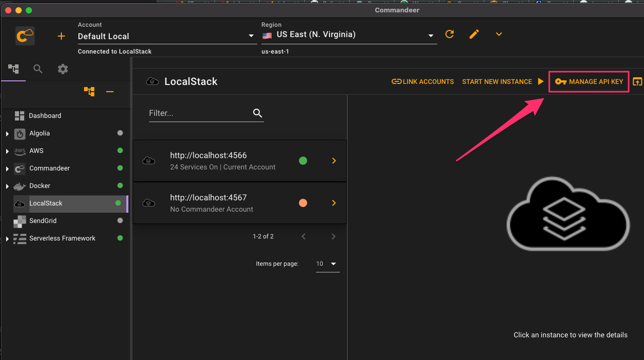Screen dimensions: 644x360
Task: Open the Dashboard icon in the sidebar
Action: (20, 116)
